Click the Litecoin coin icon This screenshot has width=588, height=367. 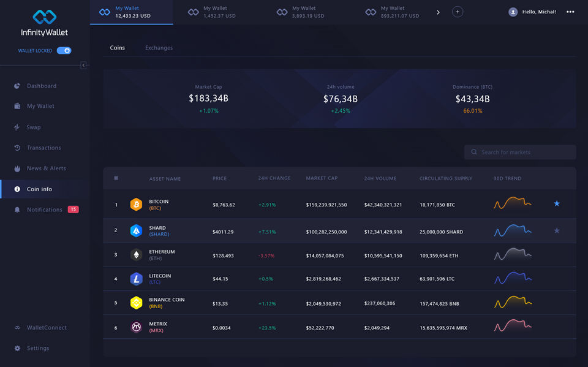click(x=136, y=279)
